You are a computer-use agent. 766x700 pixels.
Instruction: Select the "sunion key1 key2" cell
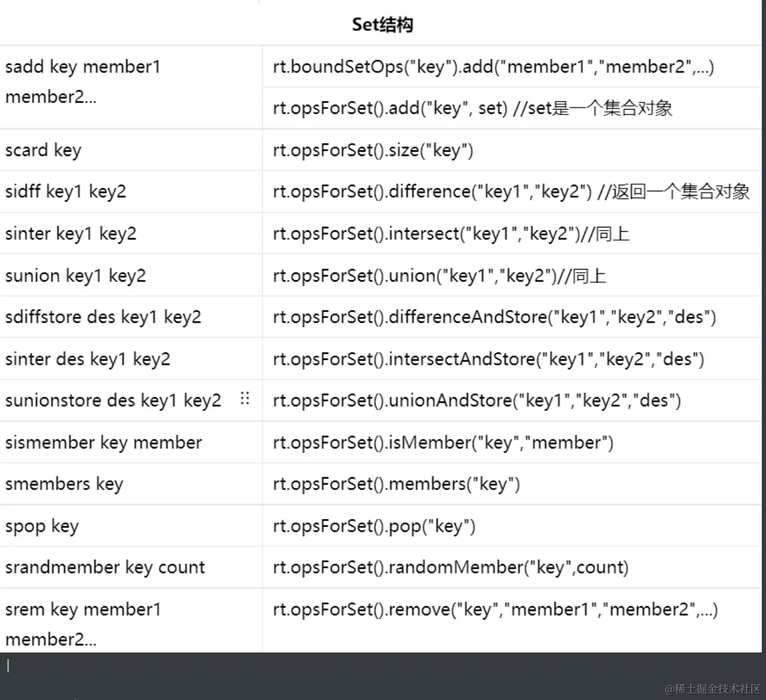tap(76, 276)
